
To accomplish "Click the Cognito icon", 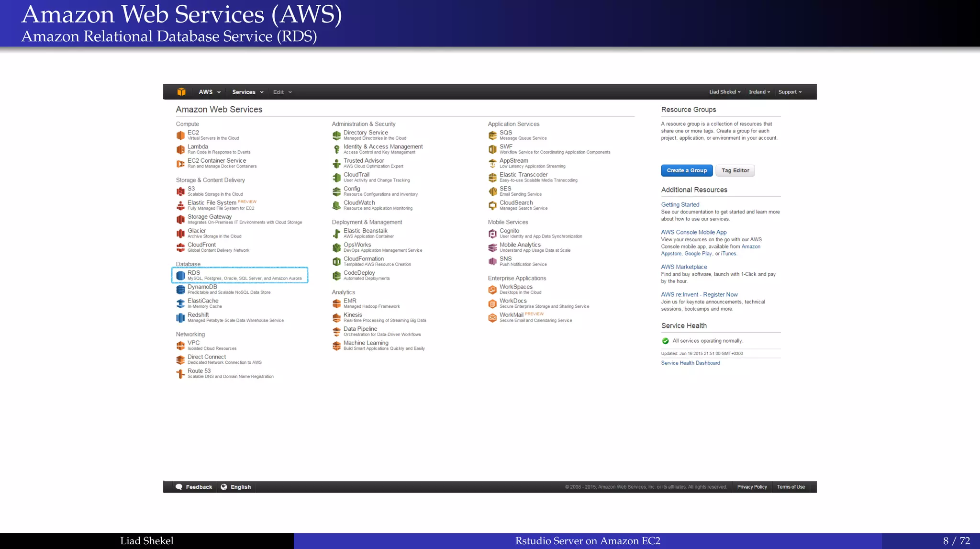I will (492, 234).
